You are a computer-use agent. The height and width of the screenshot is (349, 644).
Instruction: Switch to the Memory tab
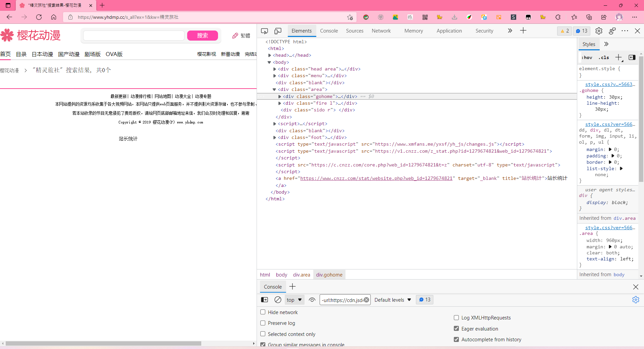coord(414,31)
